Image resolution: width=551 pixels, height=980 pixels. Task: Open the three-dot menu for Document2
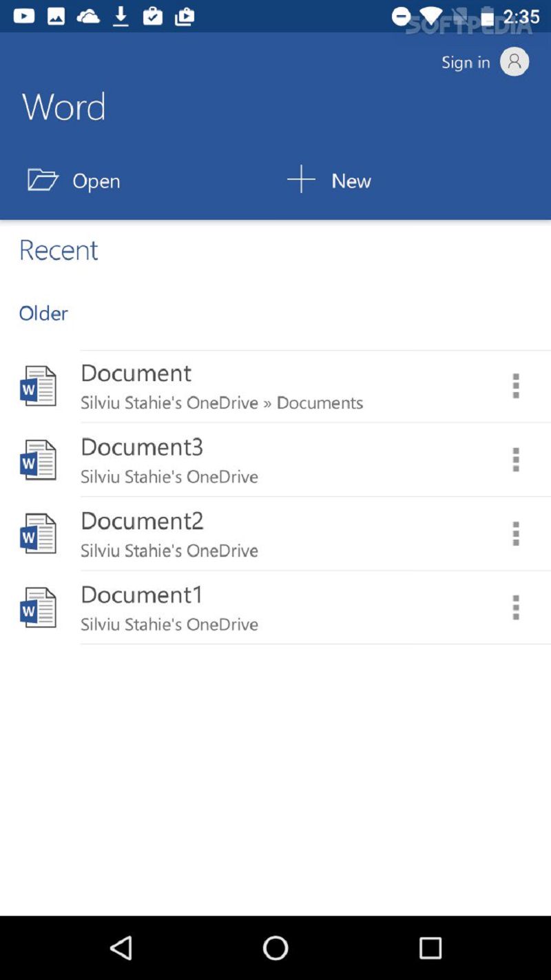pos(515,533)
